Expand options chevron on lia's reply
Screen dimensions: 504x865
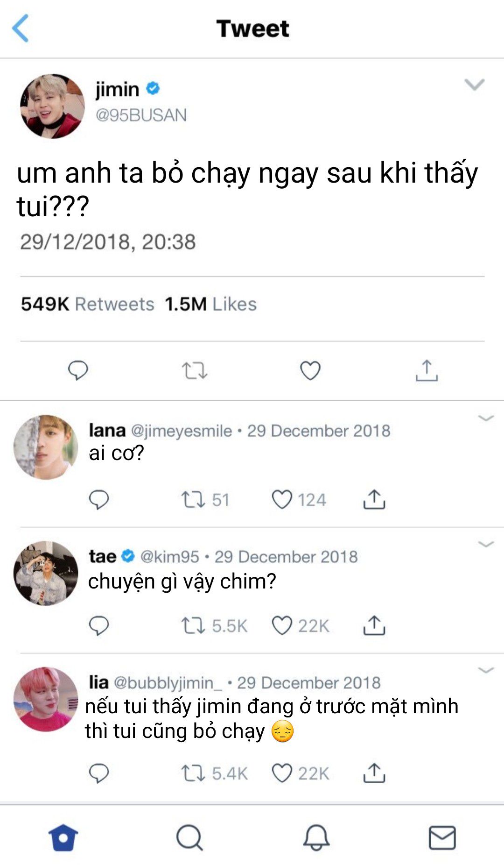coord(486,670)
